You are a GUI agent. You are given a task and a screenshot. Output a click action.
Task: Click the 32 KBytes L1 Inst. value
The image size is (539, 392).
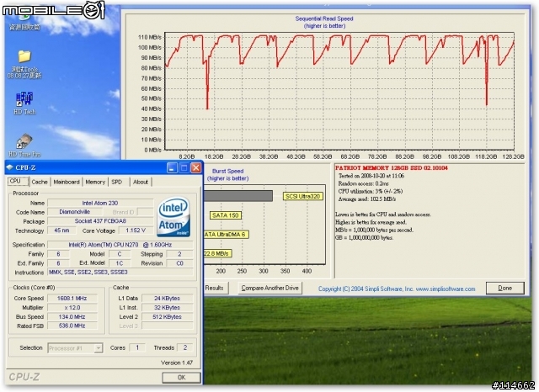click(x=168, y=308)
